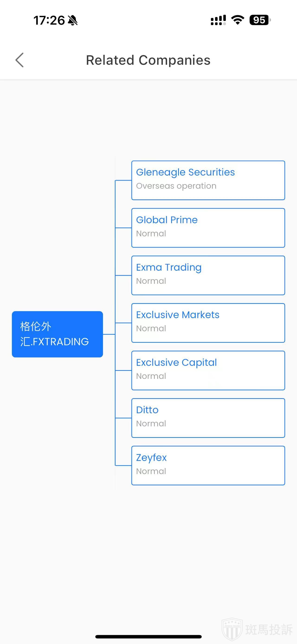Tap the Related Companies page title
The image size is (297, 644).
[148, 60]
